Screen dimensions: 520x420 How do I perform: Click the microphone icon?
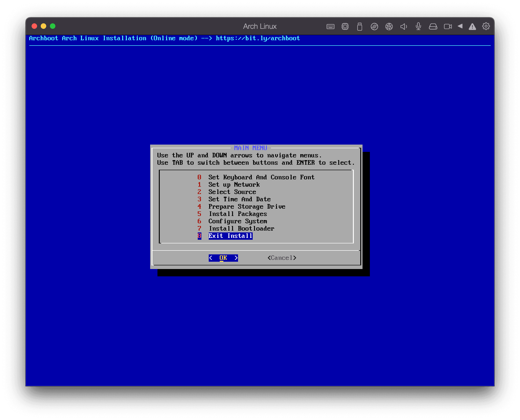(x=418, y=26)
